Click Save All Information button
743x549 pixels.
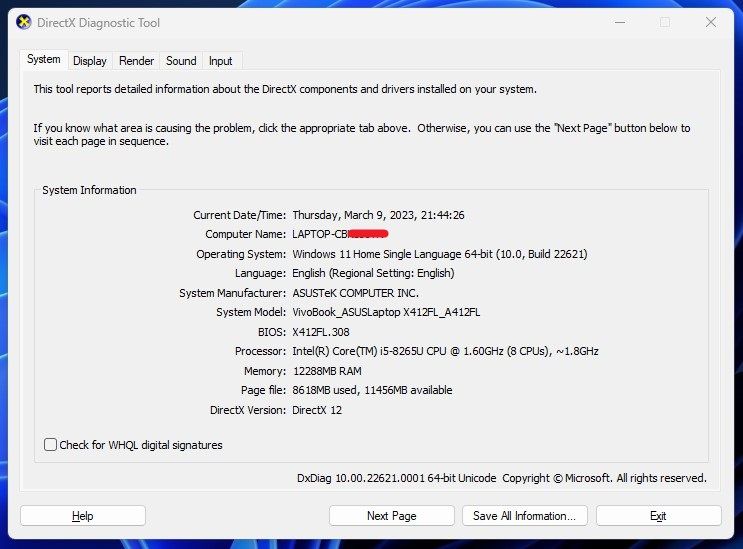coord(525,516)
